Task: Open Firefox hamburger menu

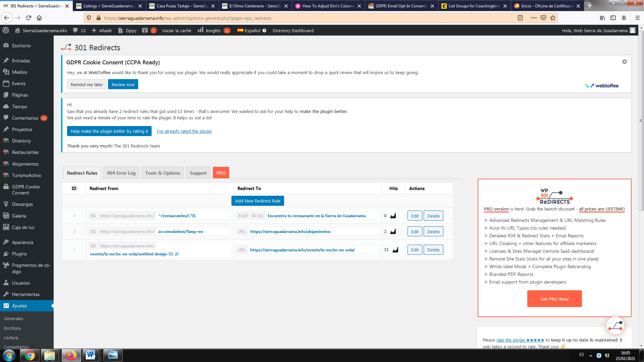Action: (x=638, y=18)
